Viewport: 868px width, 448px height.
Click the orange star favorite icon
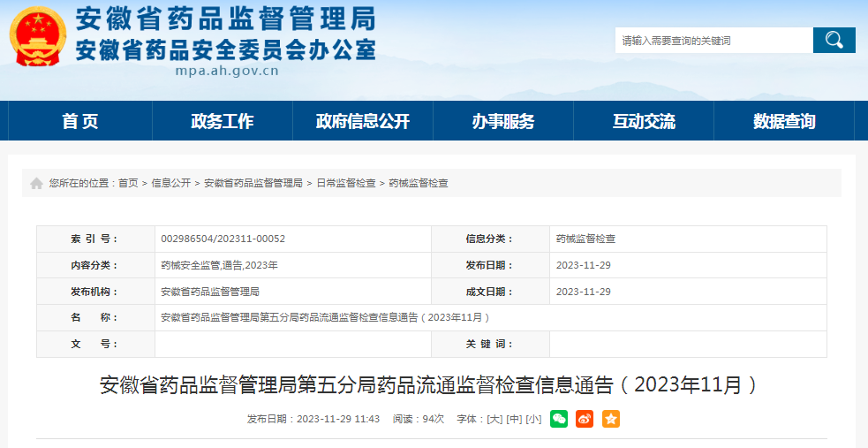click(x=611, y=419)
